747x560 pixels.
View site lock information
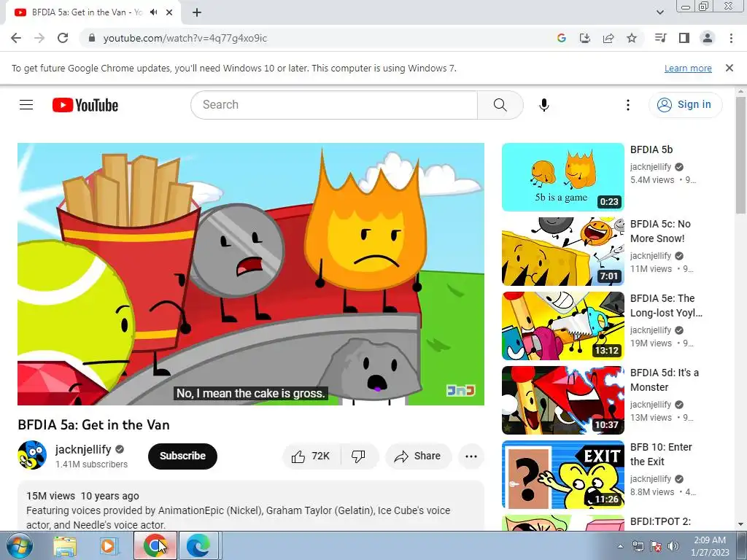pos(92,38)
